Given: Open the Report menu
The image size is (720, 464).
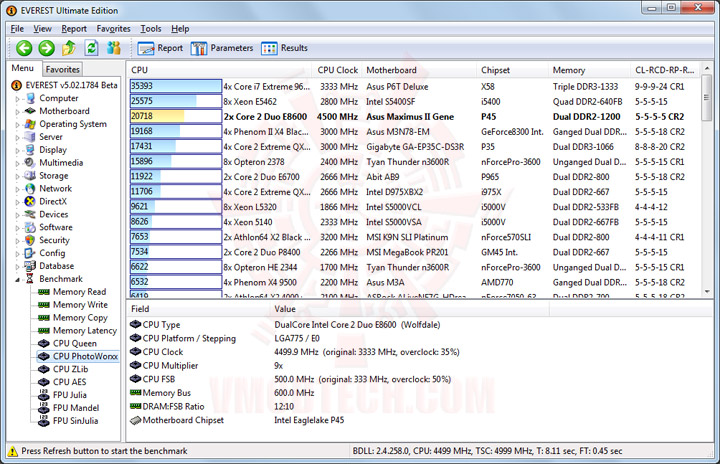Looking at the screenshot, I should point(74,29).
